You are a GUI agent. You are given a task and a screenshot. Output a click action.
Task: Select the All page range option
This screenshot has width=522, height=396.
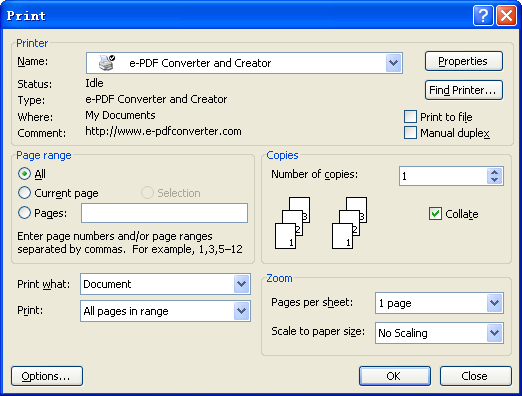[24, 174]
